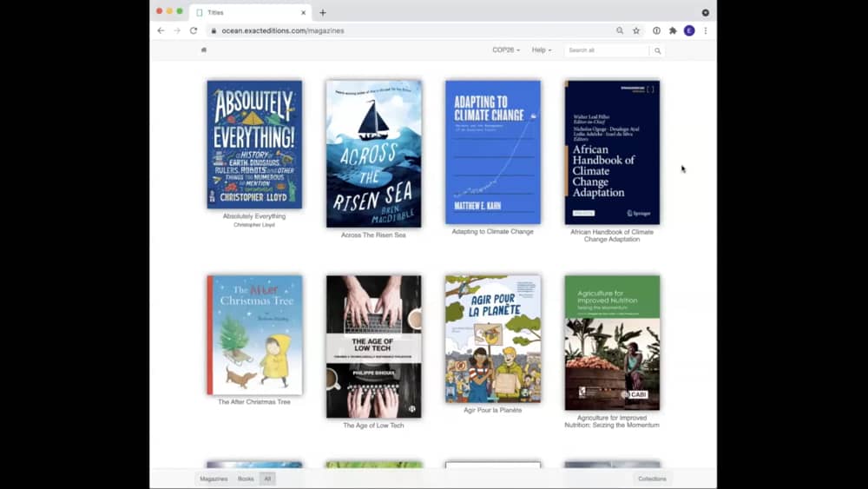Click the address bar URL

pyautogui.click(x=283, y=30)
